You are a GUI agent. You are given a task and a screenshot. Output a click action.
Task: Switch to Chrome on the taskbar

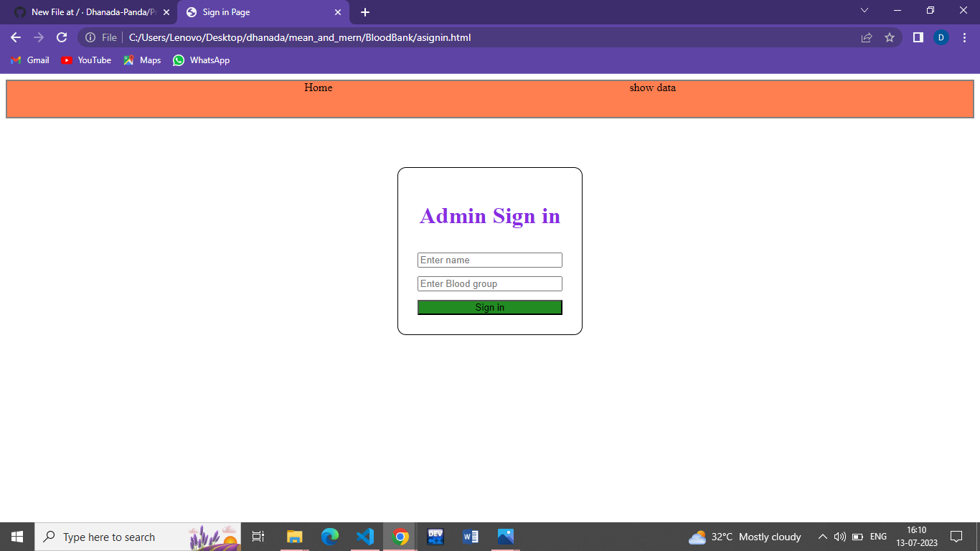click(x=400, y=537)
